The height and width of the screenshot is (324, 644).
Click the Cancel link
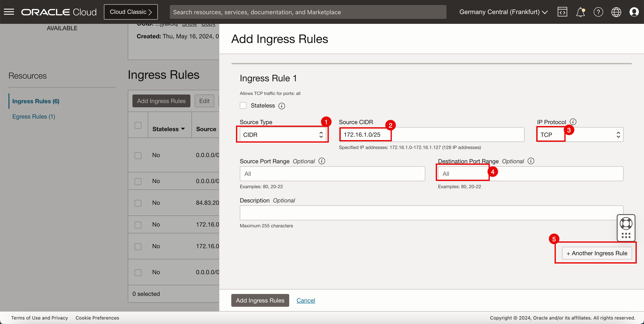click(x=306, y=301)
